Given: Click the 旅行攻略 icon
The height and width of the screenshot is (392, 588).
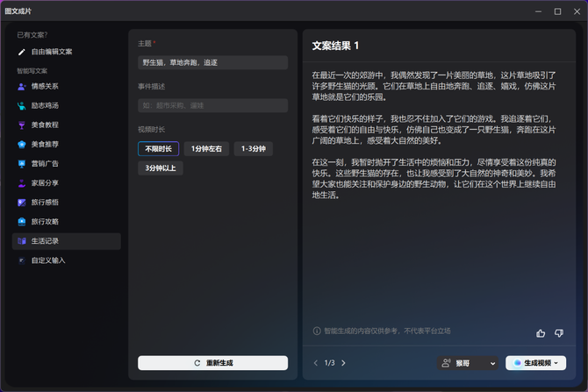Looking at the screenshot, I should pyautogui.click(x=22, y=222).
